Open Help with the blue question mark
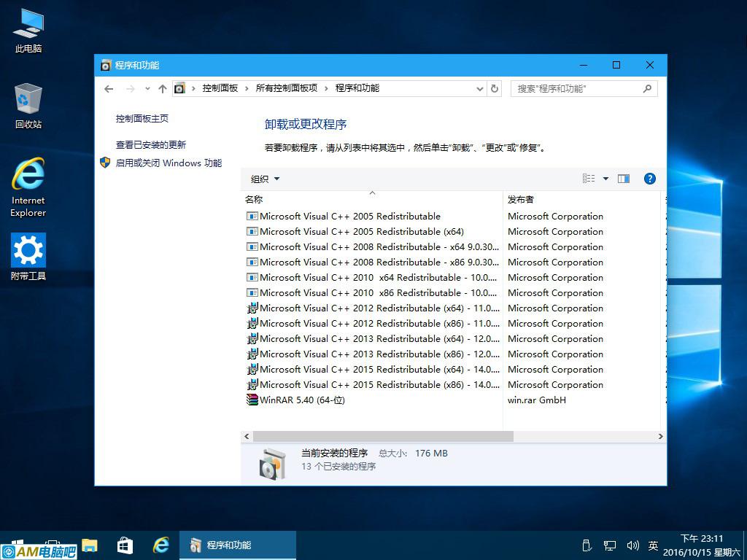This screenshot has width=747, height=560. 649,179
